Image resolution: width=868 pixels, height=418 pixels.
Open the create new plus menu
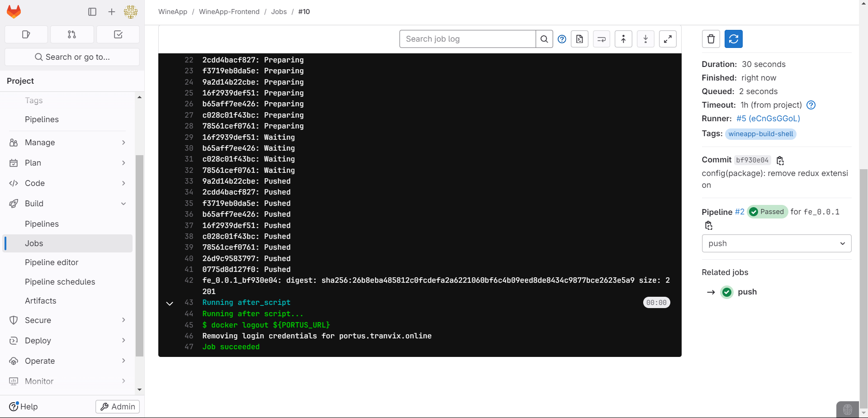tap(112, 12)
